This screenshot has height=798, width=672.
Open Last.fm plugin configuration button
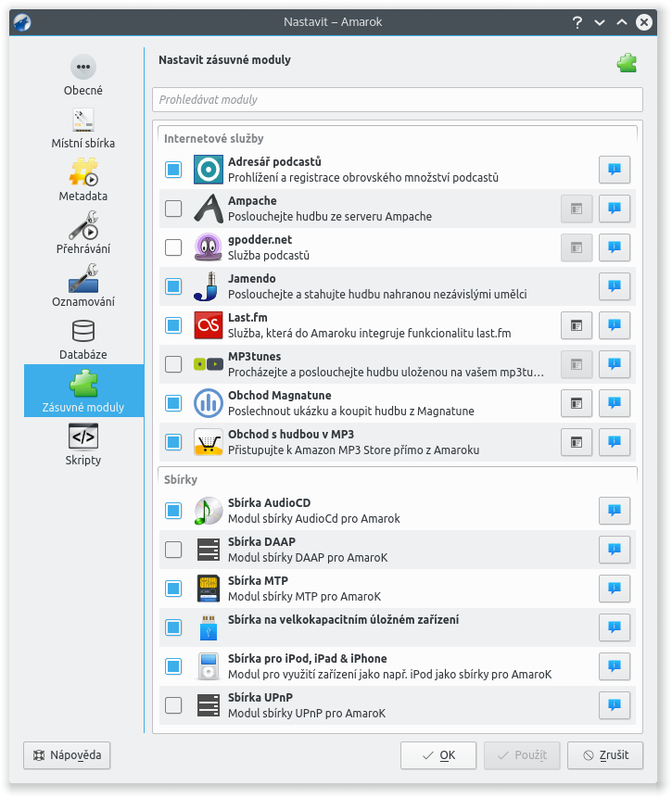pyautogui.click(x=577, y=325)
